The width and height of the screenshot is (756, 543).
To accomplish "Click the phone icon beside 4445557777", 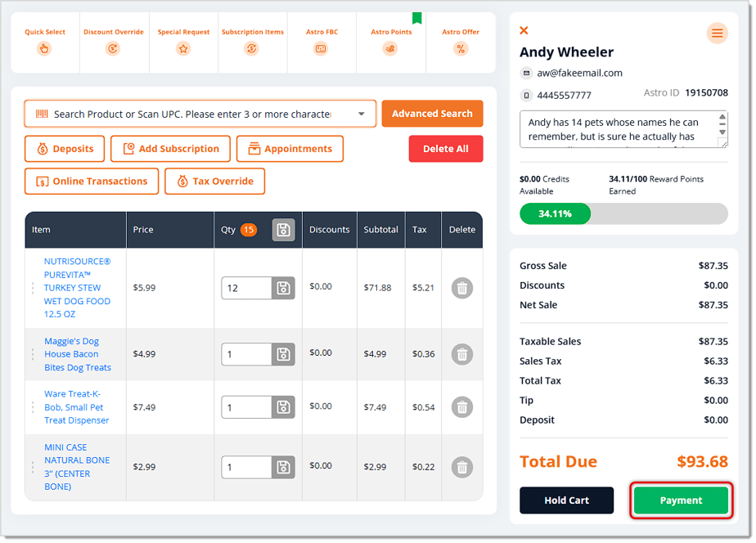I will [x=527, y=96].
